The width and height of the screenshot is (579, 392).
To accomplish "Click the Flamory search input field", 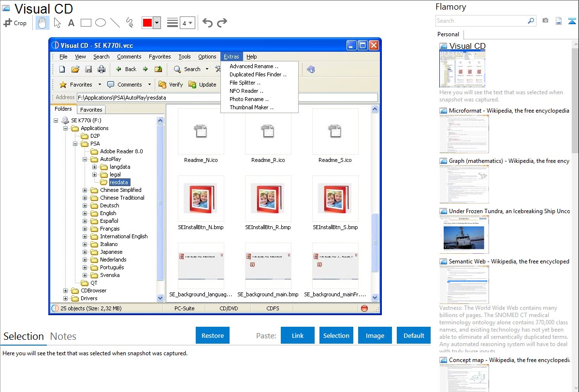I will tap(481, 21).
